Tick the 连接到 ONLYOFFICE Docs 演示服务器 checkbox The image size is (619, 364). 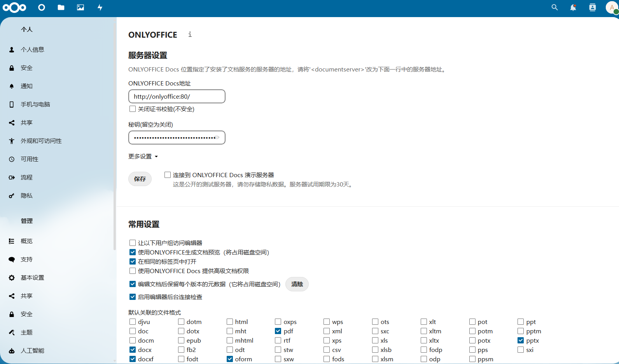point(168,175)
